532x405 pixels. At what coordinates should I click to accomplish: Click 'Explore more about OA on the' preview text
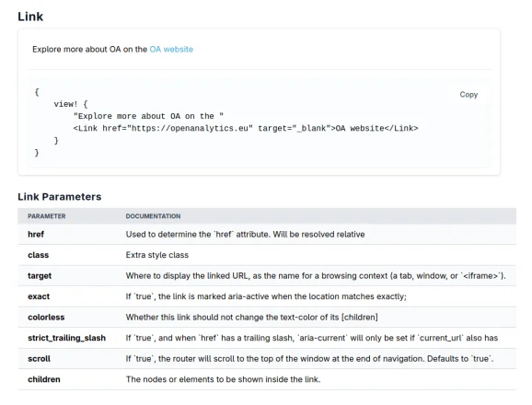click(x=89, y=49)
